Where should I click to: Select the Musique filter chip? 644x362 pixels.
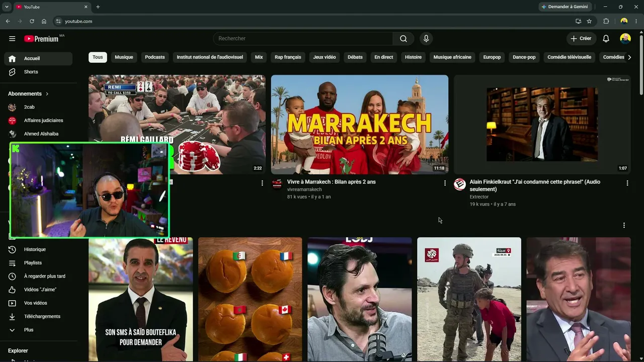coord(124,57)
